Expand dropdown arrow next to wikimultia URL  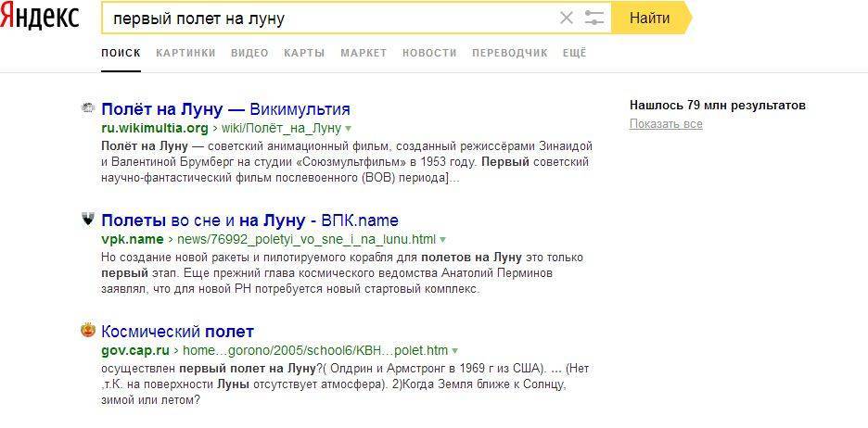click(x=349, y=129)
